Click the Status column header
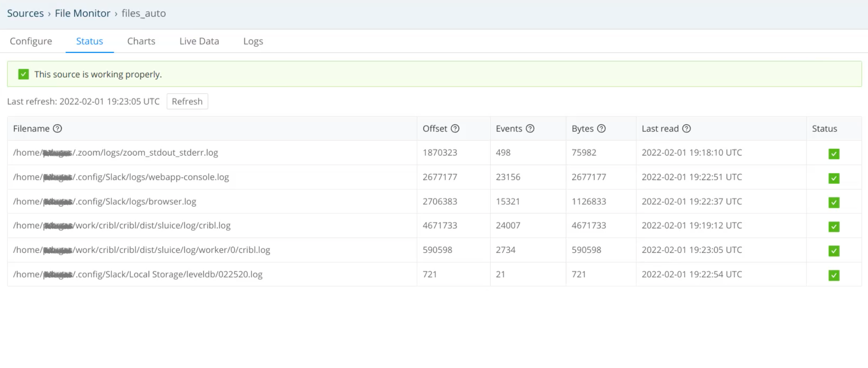 tap(824, 129)
